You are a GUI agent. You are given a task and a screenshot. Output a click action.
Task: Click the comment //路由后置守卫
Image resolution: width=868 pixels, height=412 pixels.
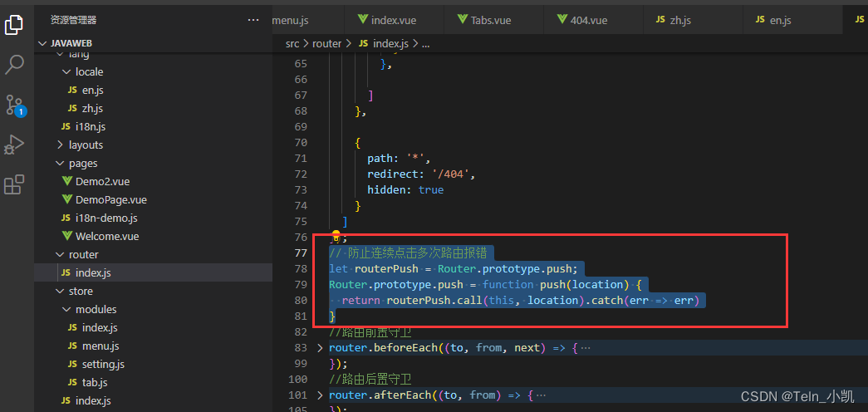coord(370,380)
